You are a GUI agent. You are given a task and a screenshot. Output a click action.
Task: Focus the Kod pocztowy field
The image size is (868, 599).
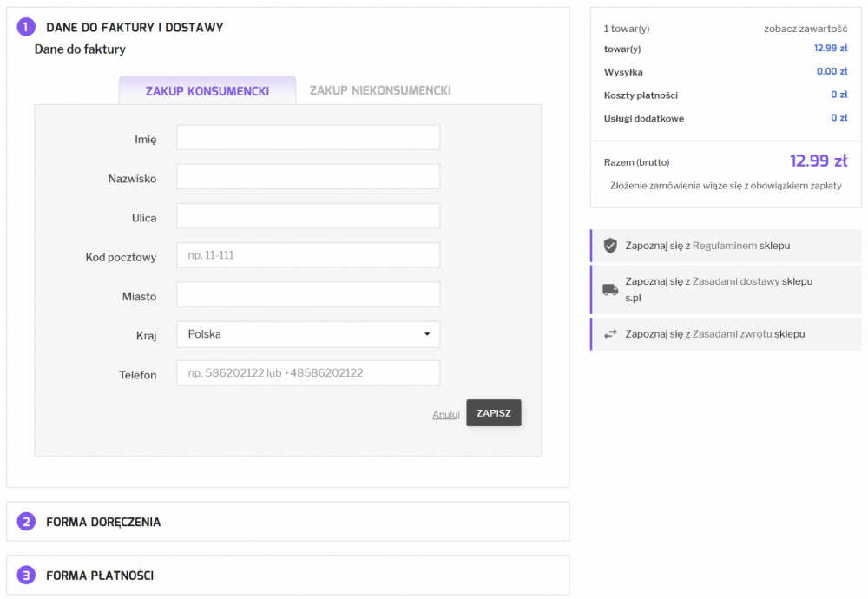click(x=308, y=255)
